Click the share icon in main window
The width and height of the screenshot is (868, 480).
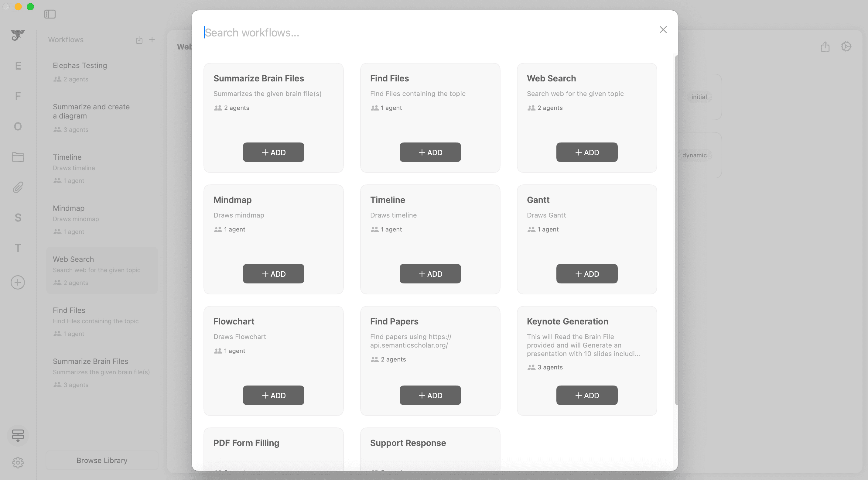point(825,46)
